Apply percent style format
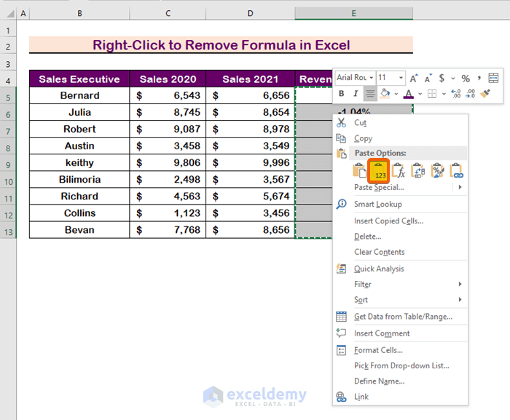This screenshot has width=510, height=420. (x=466, y=79)
